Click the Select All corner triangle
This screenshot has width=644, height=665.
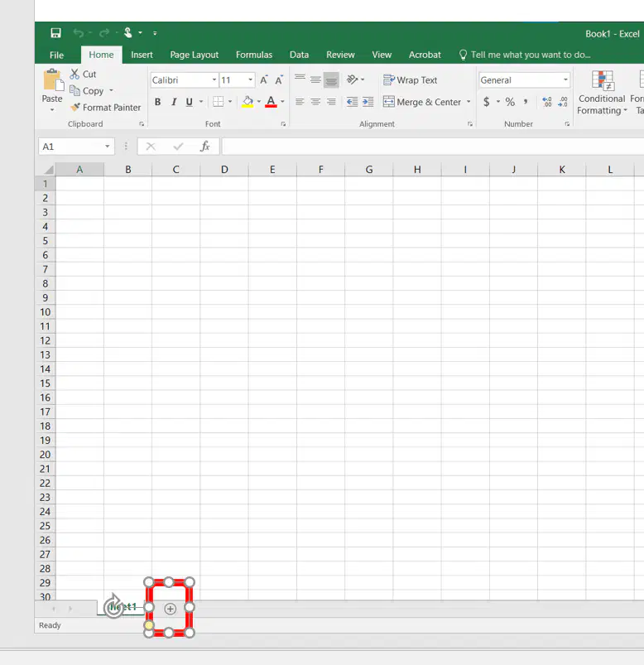tap(49, 170)
